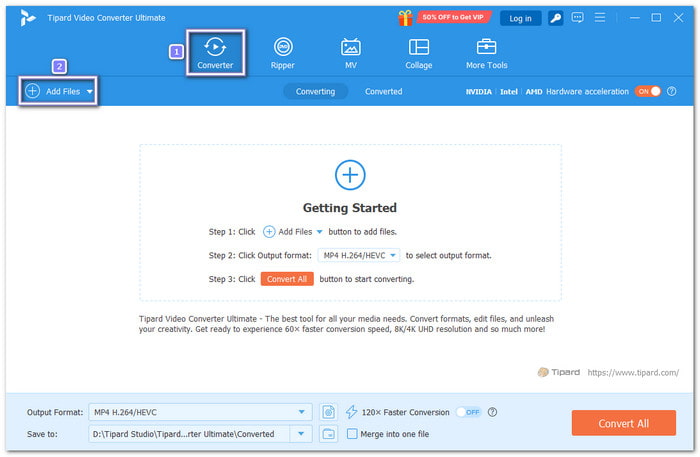The width and height of the screenshot is (700, 457).
Task: Switch to the Ripper tab
Action: (283, 53)
